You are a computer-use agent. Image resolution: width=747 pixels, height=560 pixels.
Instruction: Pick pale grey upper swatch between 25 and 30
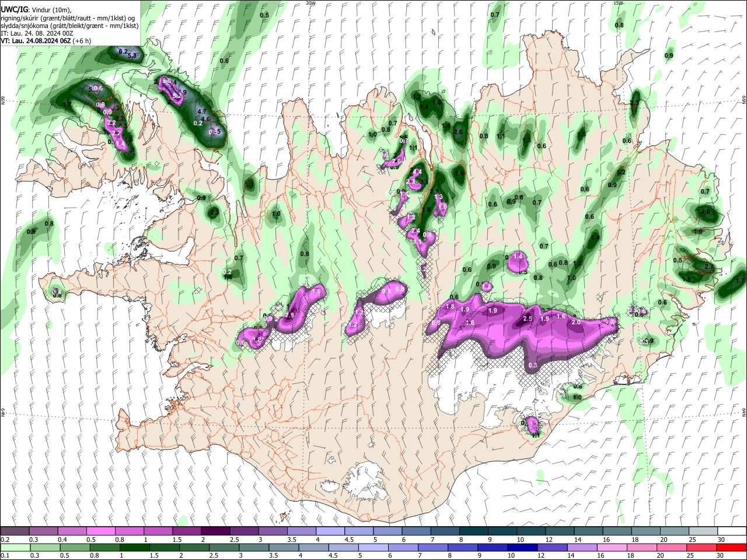coord(704,531)
